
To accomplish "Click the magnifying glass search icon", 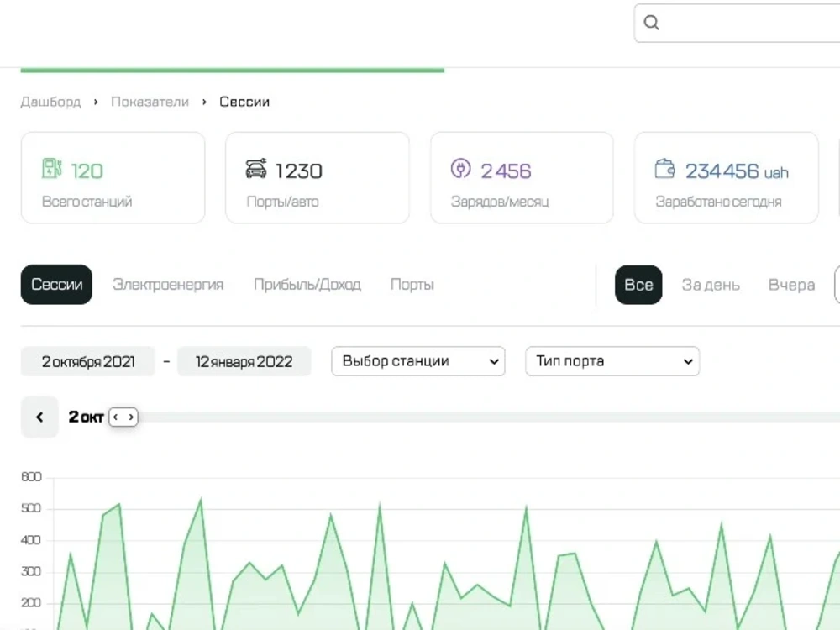I will (652, 23).
